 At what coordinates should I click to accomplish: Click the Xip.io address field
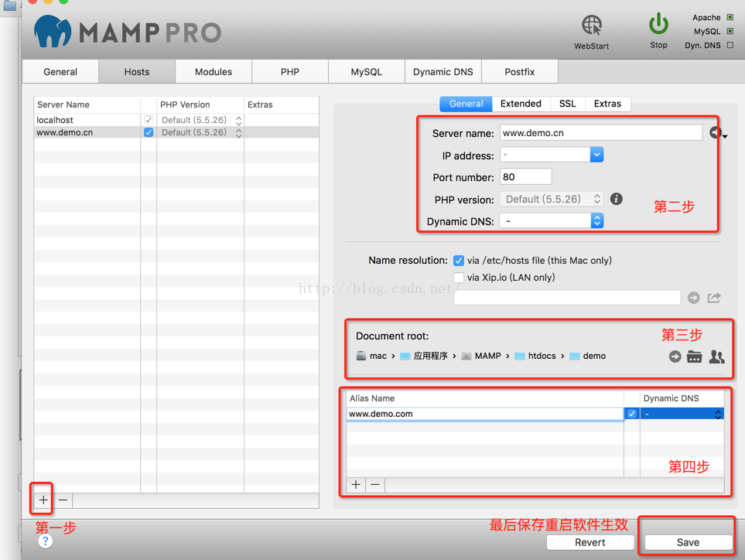(567, 298)
